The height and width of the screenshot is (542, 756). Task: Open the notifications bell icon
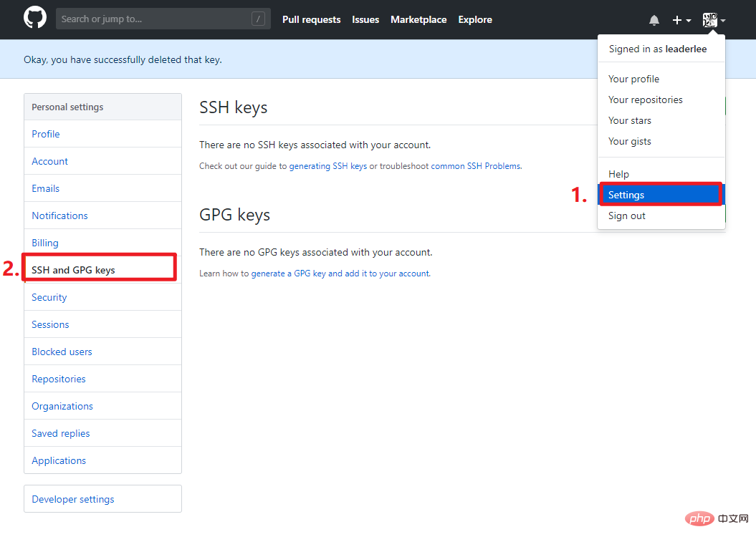654,20
